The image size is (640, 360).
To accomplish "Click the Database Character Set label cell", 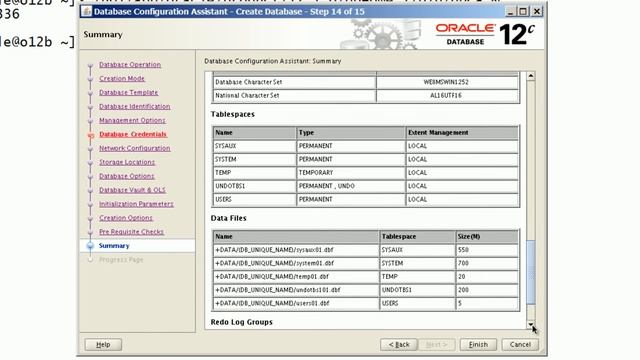I will click(x=294, y=82).
